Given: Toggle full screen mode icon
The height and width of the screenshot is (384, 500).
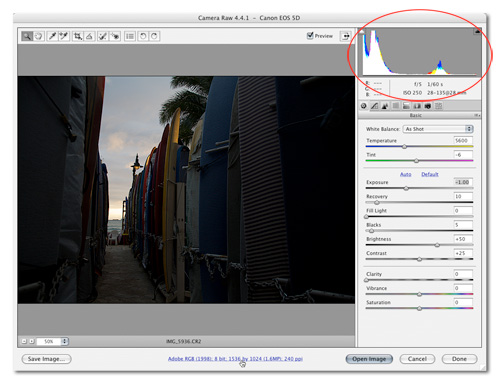Looking at the screenshot, I should (x=346, y=36).
